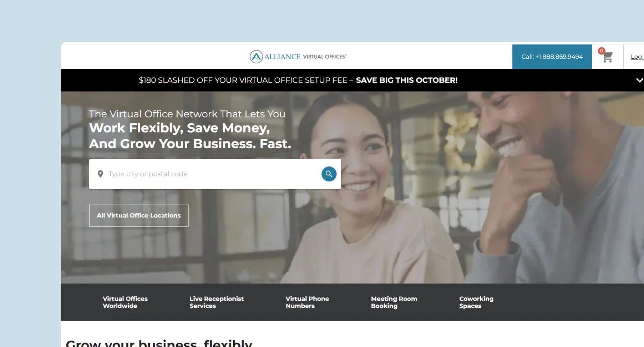Open Live Receptionist Services menu item
Viewport: 644px width, 347px height.
click(216, 302)
